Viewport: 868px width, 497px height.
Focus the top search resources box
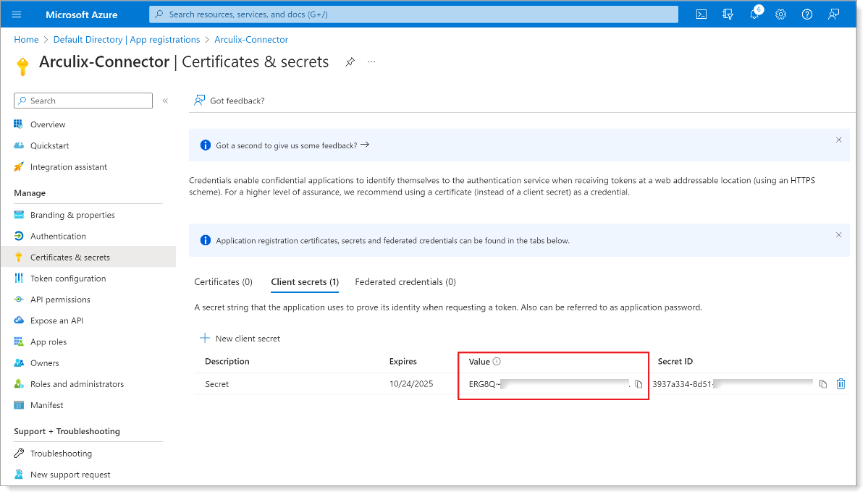coord(413,14)
